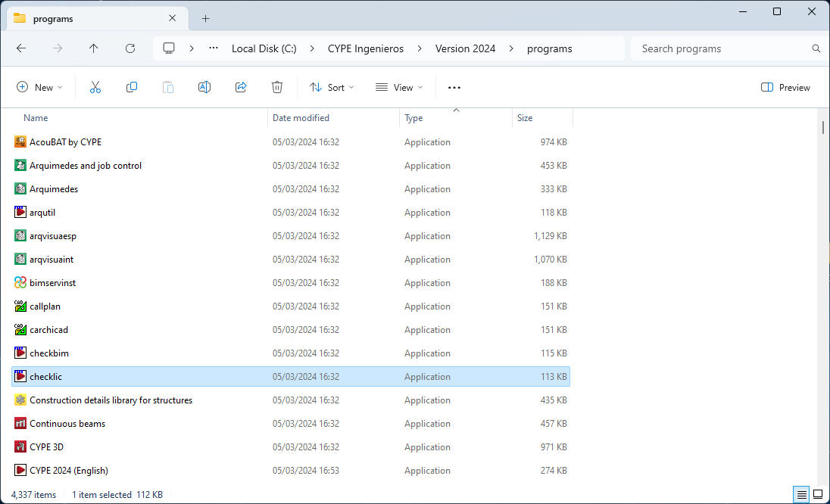Toggle the Preview pane
830x504 pixels.
[x=785, y=87]
